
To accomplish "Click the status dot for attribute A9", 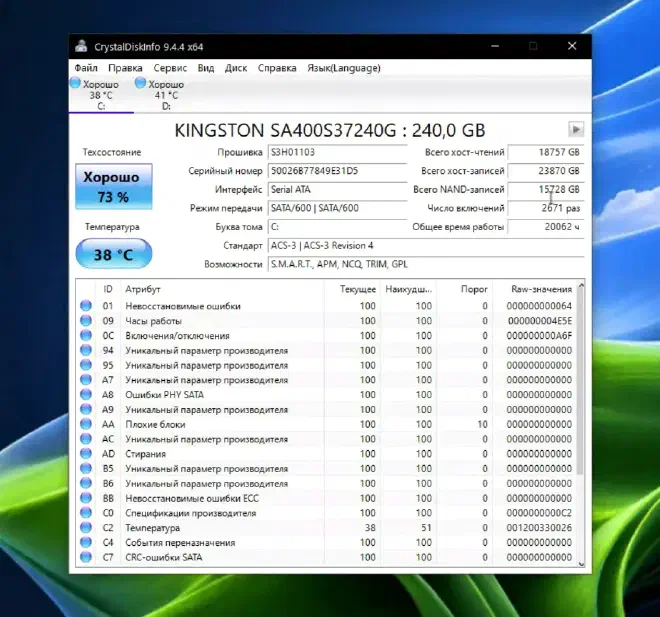I will 86,409.
